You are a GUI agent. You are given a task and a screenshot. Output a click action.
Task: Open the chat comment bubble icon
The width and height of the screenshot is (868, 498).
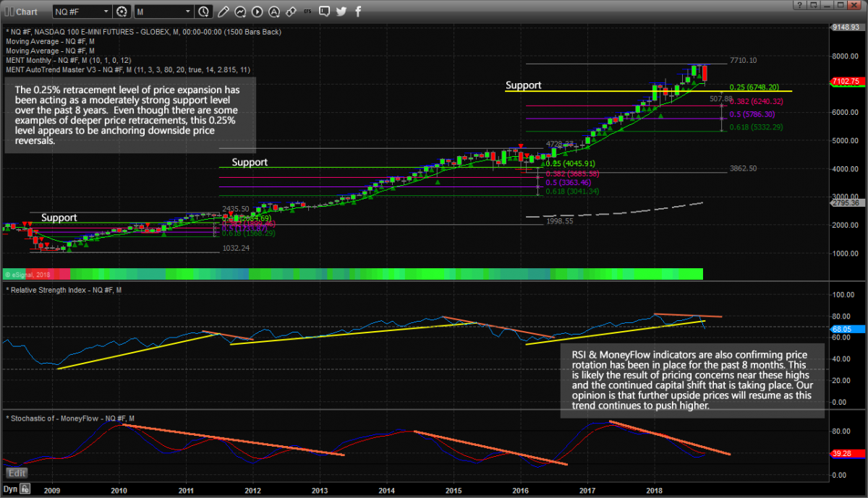[x=324, y=12]
